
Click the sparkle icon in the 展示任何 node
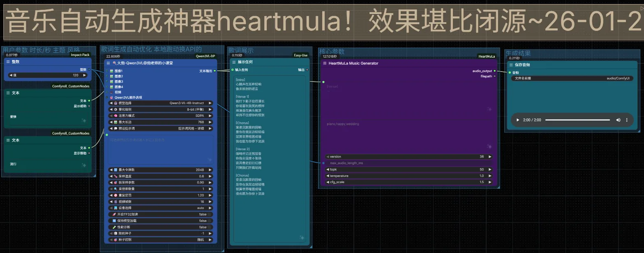pos(301,237)
